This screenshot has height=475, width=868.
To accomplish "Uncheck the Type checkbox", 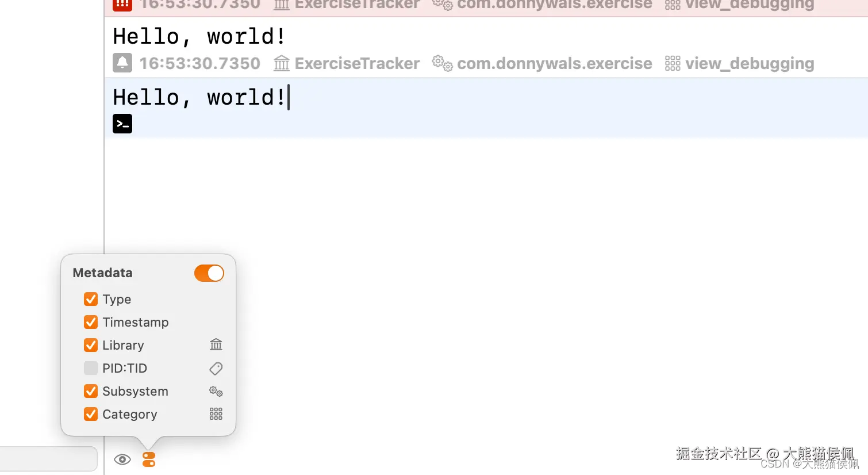I will click(91, 299).
